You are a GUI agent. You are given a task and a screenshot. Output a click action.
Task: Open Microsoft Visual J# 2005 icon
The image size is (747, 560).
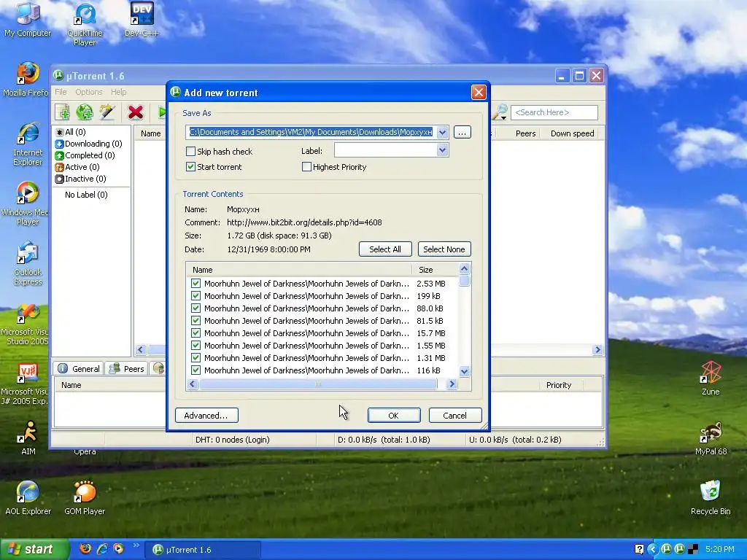(x=25, y=384)
